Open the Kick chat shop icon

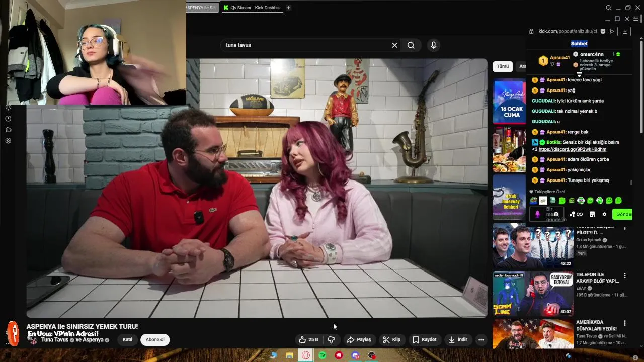[x=592, y=214]
